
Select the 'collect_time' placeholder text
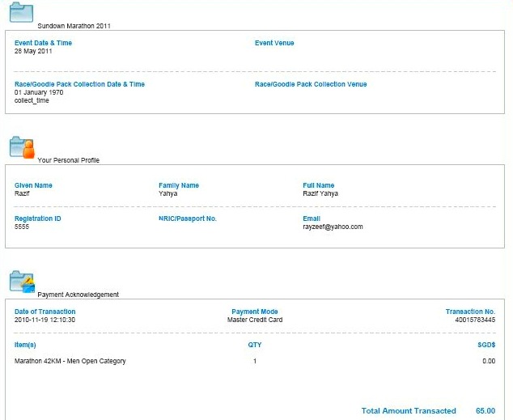[32, 100]
